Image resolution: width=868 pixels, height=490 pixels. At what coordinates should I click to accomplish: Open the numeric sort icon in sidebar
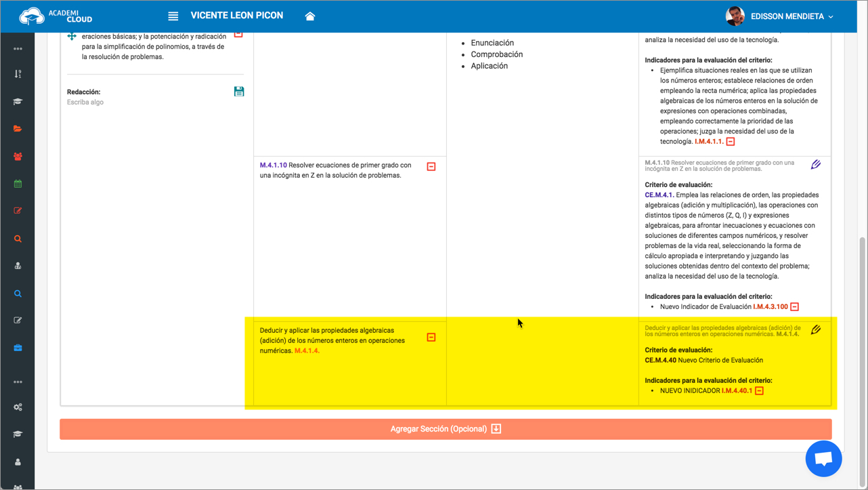[18, 74]
